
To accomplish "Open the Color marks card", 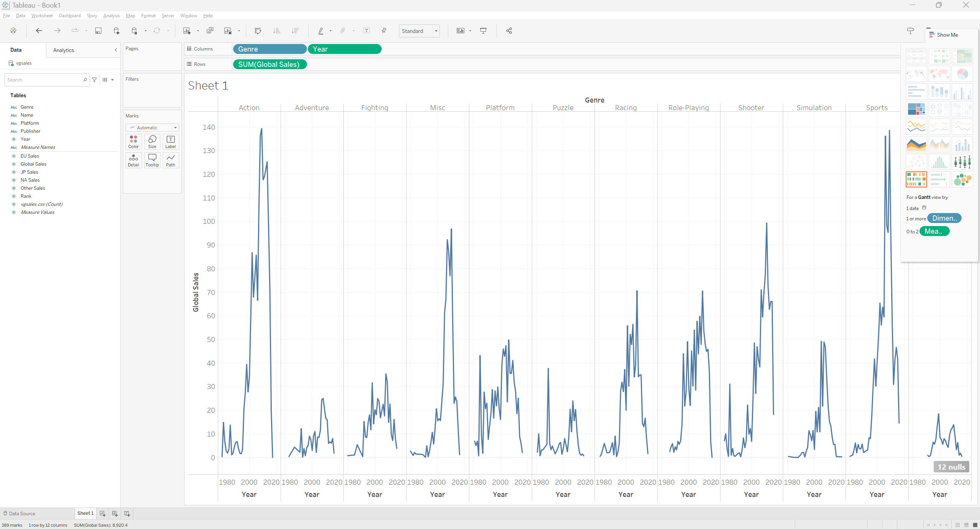I will tap(134, 142).
